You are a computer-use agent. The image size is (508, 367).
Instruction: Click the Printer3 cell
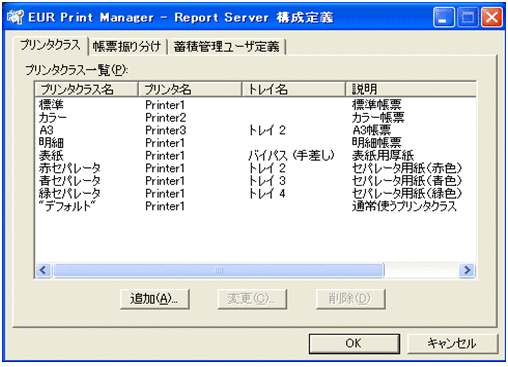click(165, 130)
